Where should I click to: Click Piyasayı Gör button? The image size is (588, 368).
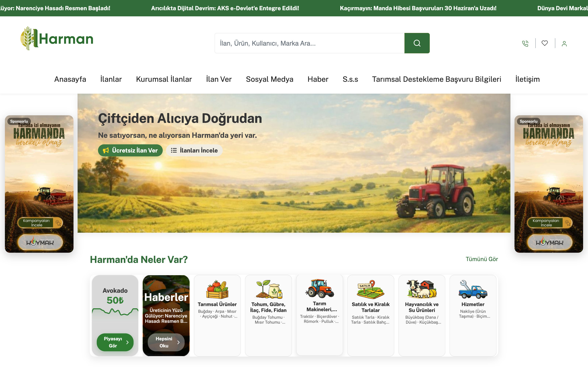[x=115, y=342]
